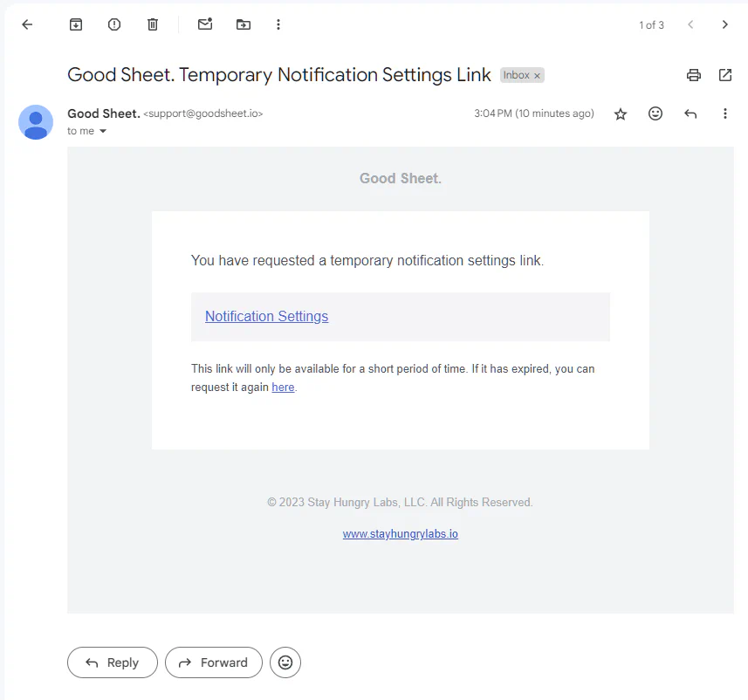Go to the newer email with the left chevron
This screenshot has width=748, height=700.
tap(690, 24)
